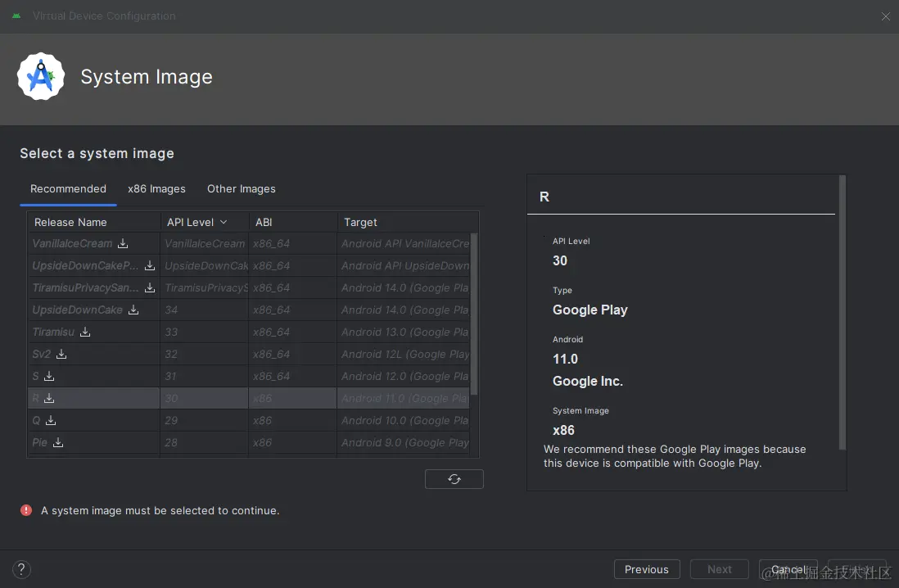This screenshot has width=899, height=588.
Task: Download the Pie system image
Action: (58, 442)
